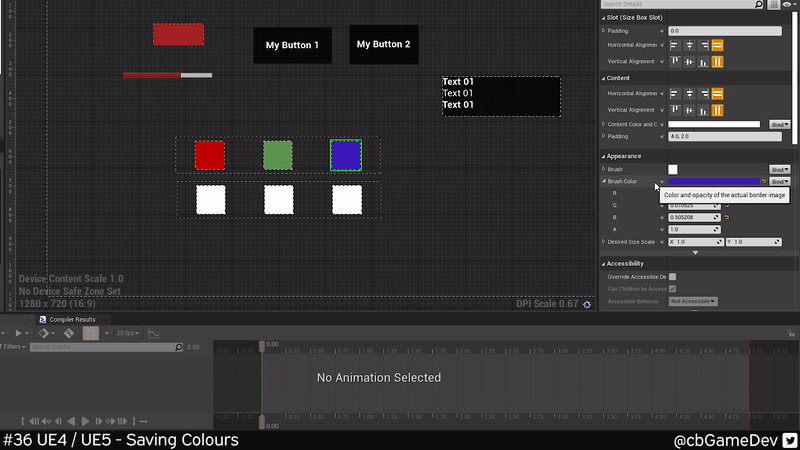Open the Accessible Behavior dropdown

tap(693, 301)
